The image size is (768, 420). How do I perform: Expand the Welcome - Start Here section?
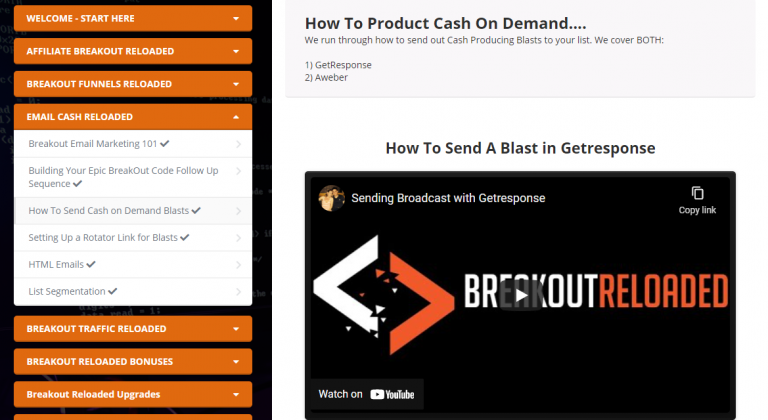pyautogui.click(x=133, y=19)
